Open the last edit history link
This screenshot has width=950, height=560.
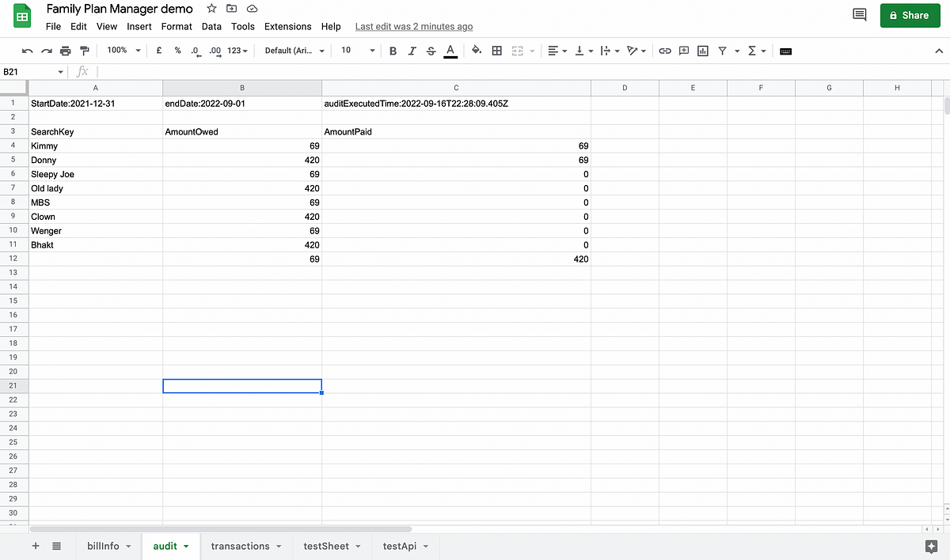pos(414,26)
